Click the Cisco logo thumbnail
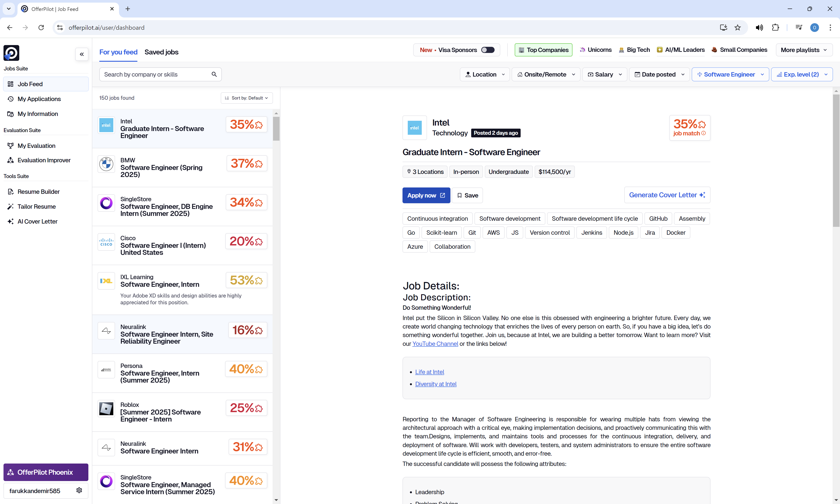Image resolution: width=840 pixels, height=504 pixels. pyautogui.click(x=106, y=242)
